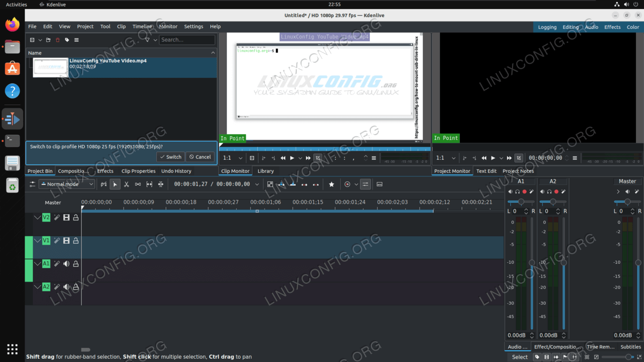Viewport: 644px width, 362px height.
Task: Click the Master button in timeline header
Action: point(53,203)
